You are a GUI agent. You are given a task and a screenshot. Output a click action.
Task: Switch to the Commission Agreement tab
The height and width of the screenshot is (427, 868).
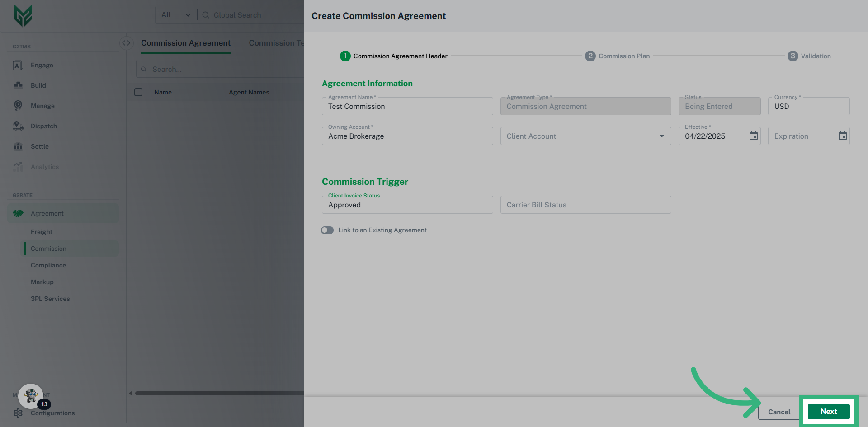(186, 43)
